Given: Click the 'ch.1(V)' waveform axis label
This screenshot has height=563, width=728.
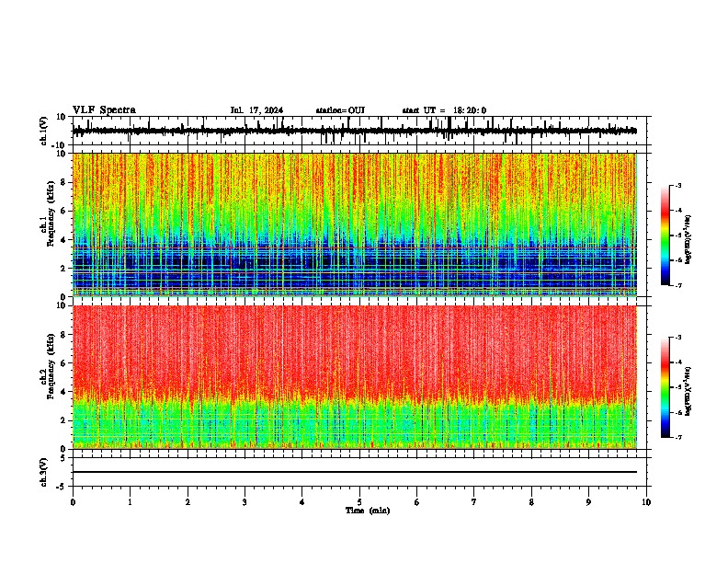Looking at the screenshot, I should [x=44, y=131].
